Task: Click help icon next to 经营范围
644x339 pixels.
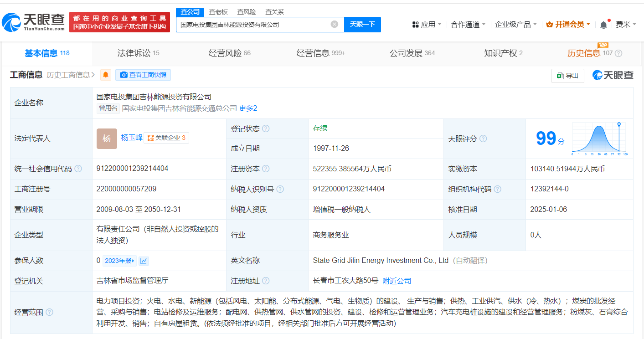Action: [x=49, y=312]
